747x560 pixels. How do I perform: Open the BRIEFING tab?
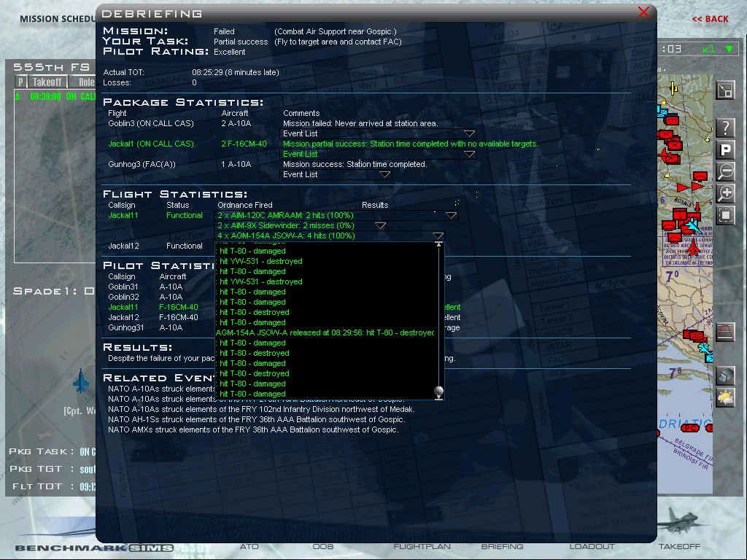click(x=502, y=547)
